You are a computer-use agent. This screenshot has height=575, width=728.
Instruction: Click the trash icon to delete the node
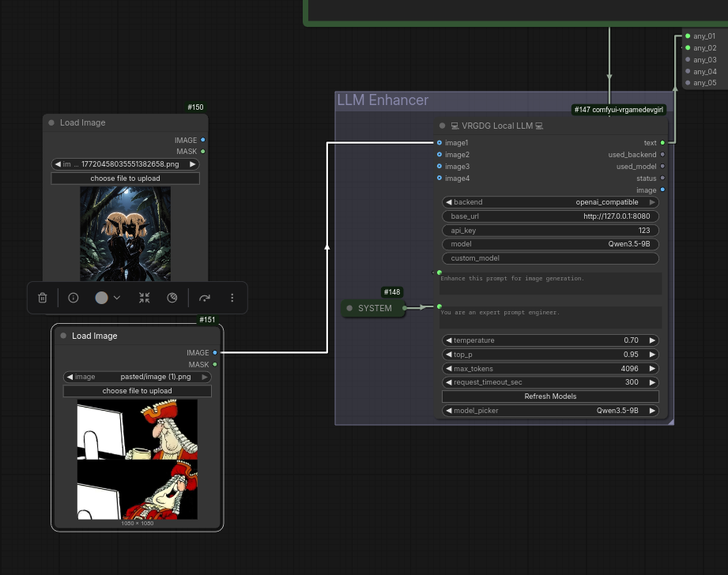pyautogui.click(x=43, y=298)
